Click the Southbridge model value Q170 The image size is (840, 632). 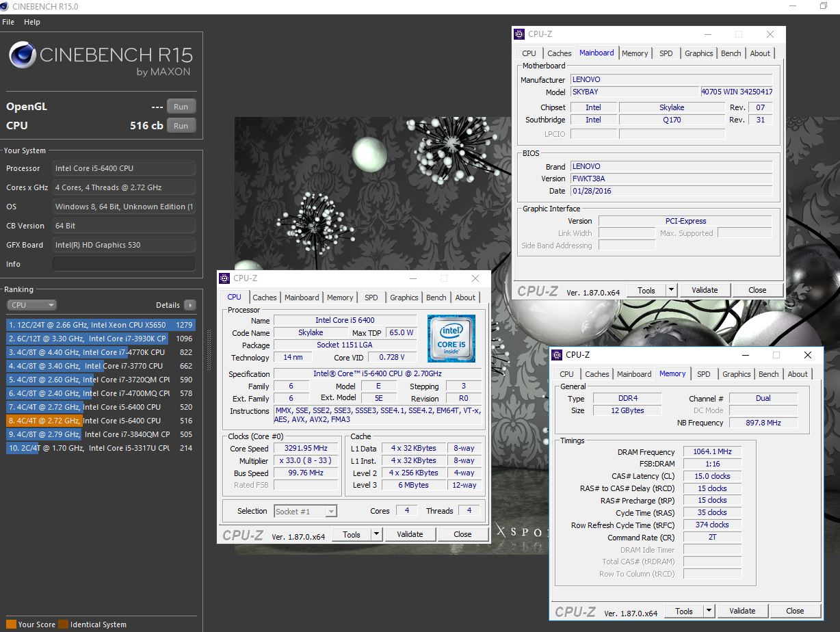tap(672, 120)
